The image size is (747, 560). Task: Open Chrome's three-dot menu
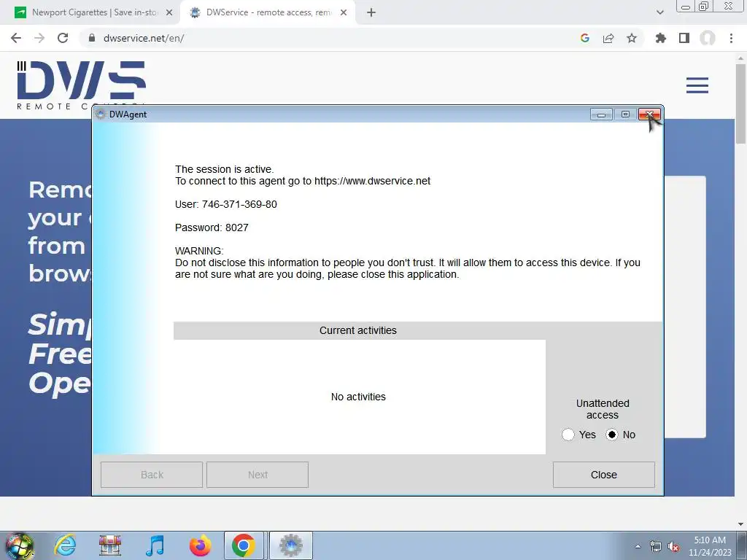tap(731, 38)
